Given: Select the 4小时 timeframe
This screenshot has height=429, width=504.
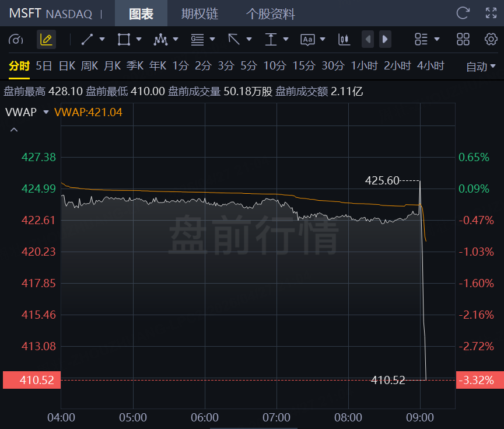Looking at the screenshot, I should point(430,66).
